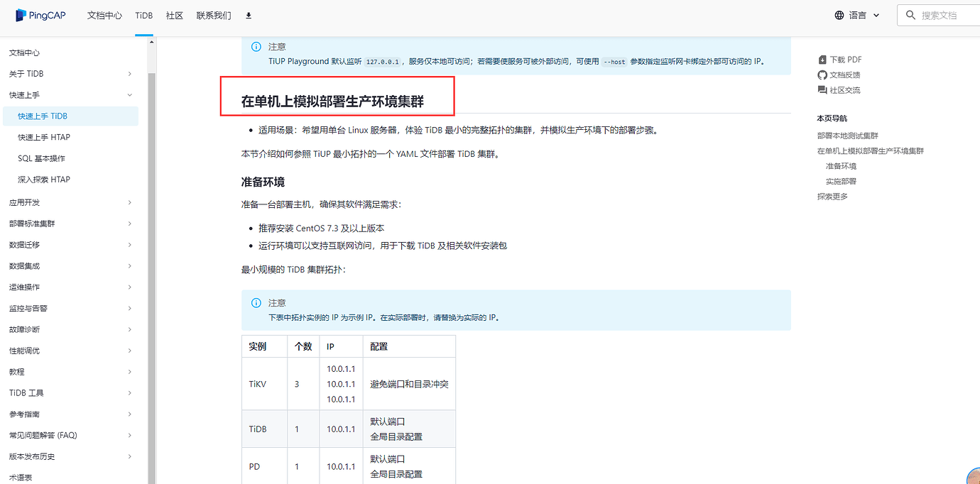The width and height of the screenshot is (980, 484).
Task: Click the 下载 PDF link
Action: pos(846,60)
